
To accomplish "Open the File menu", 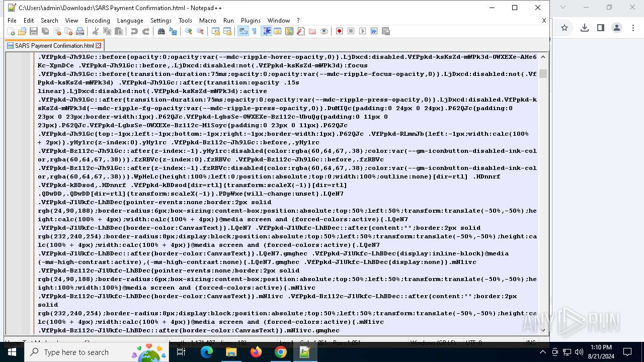I will click(12, 21).
